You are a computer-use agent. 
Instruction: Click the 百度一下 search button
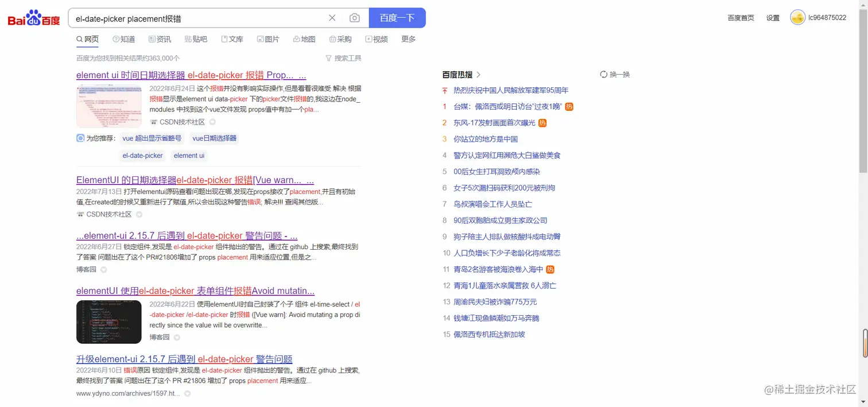click(x=397, y=18)
